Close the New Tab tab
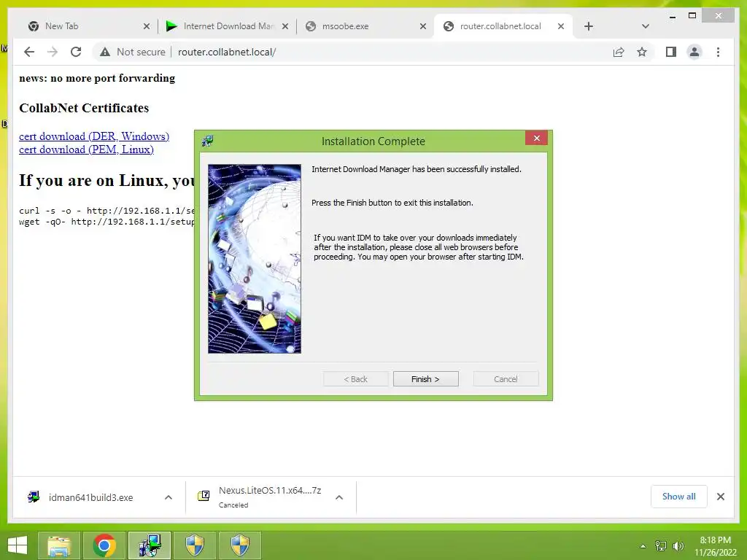 (x=147, y=27)
